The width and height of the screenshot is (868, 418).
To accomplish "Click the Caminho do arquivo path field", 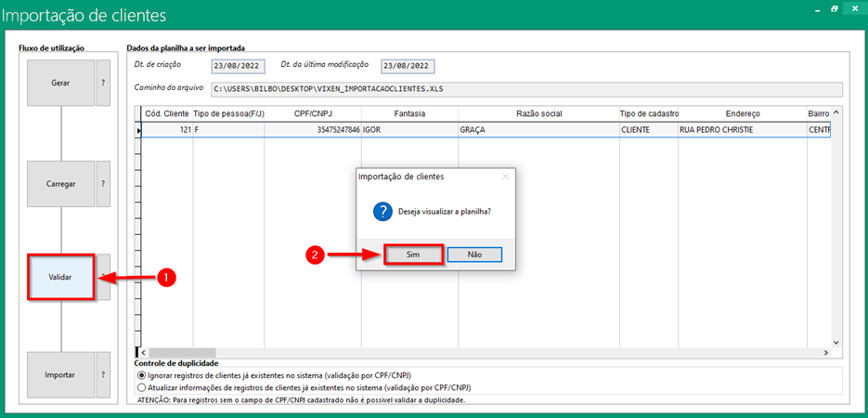I will click(525, 90).
